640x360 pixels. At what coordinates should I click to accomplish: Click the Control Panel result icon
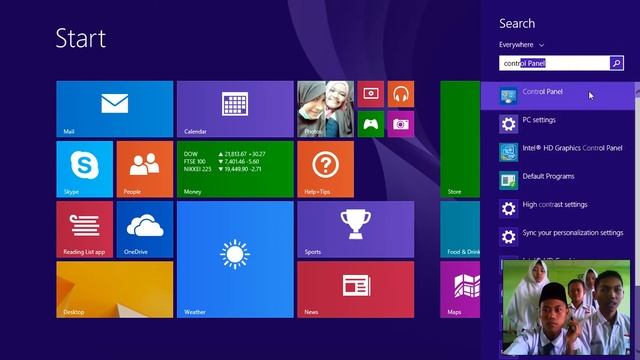click(509, 96)
